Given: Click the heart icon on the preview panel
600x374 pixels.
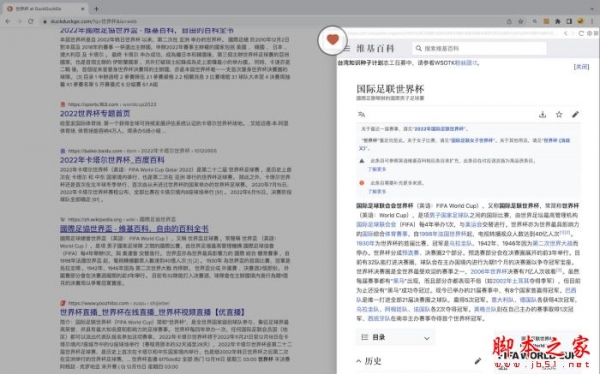Looking at the screenshot, I should coord(333,39).
